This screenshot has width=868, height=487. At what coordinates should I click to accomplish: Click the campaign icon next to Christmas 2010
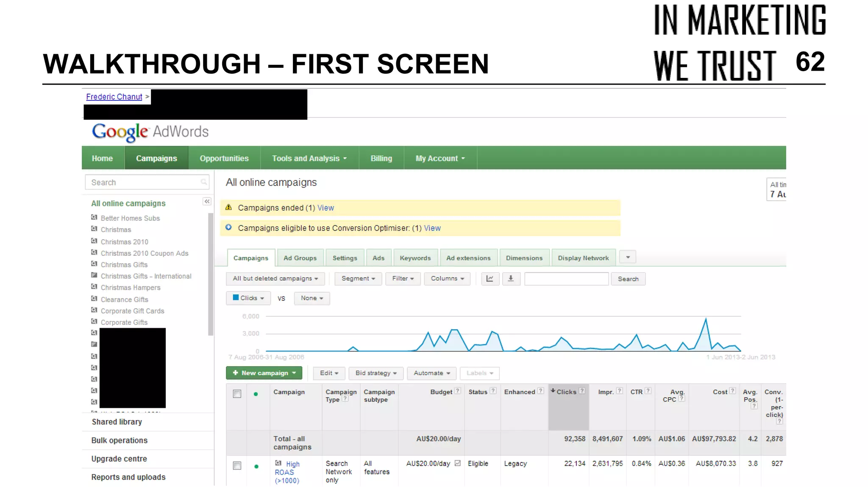(94, 241)
